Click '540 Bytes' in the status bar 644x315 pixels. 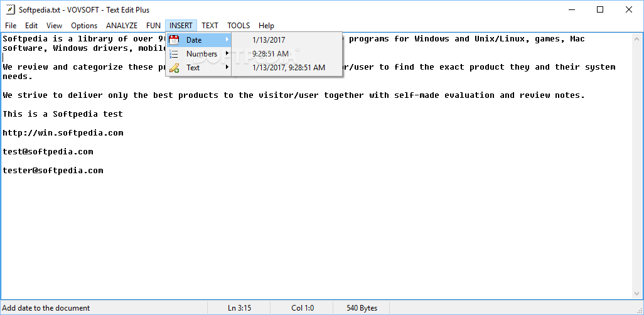point(362,308)
